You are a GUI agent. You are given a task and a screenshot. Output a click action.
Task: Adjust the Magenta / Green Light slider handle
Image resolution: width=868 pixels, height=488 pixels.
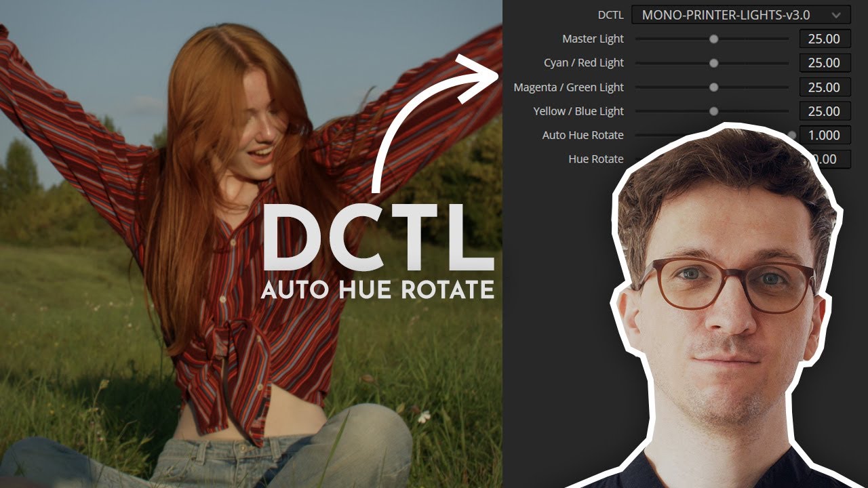point(713,87)
